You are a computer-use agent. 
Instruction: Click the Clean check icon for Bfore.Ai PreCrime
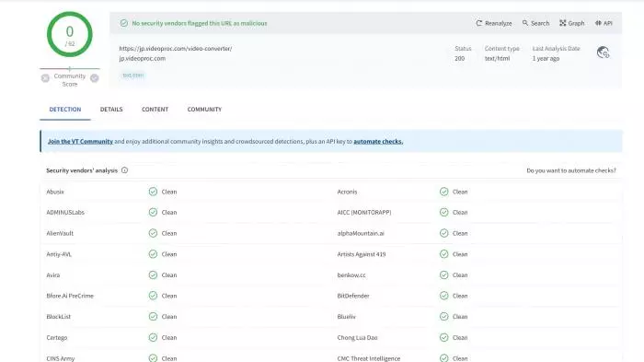coord(153,296)
